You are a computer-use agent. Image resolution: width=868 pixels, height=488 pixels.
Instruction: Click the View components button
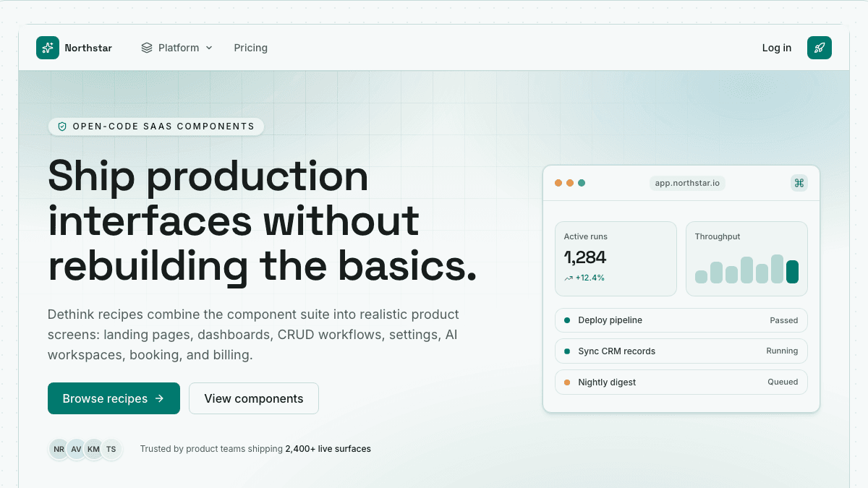(254, 398)
